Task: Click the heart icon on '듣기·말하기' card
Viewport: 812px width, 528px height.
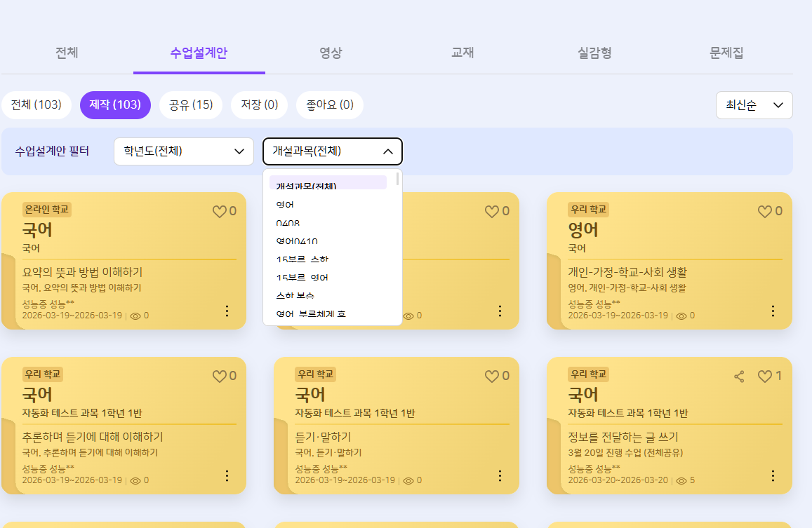Action: [492, 377]
